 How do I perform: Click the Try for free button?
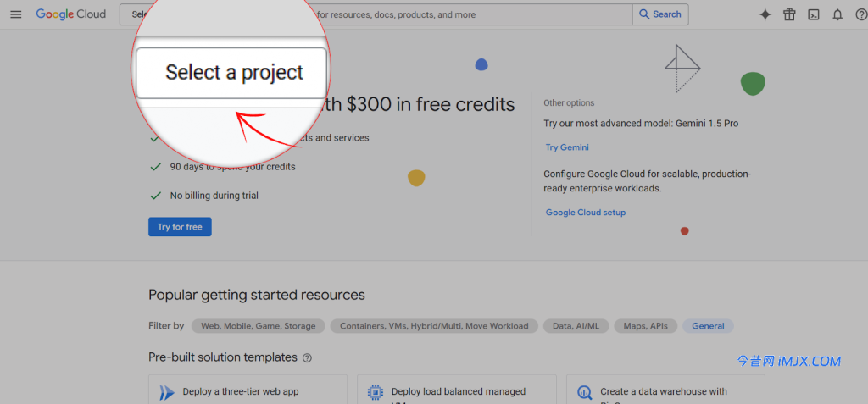pyautogui.click(x=180, y=227)
